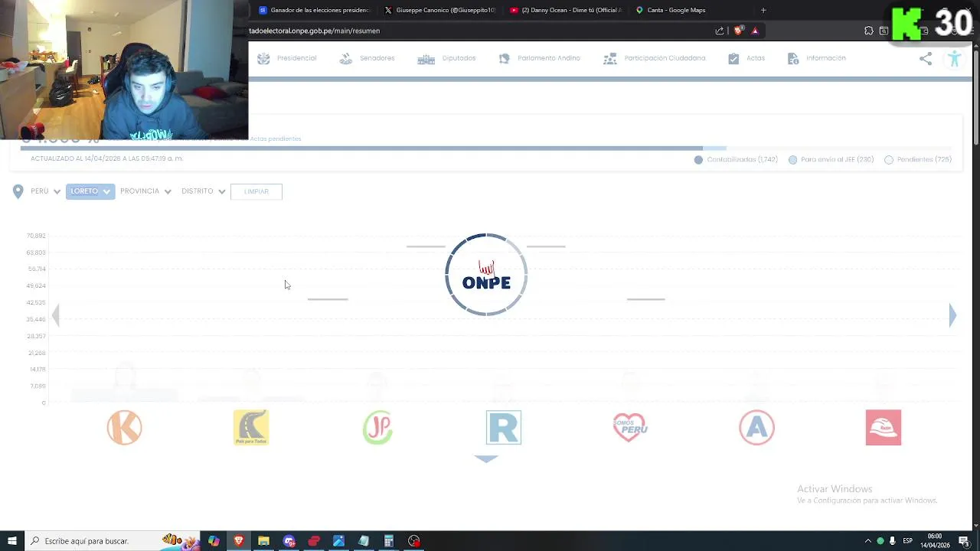
Task: Click the microphone tray icon
Action: 893,541
